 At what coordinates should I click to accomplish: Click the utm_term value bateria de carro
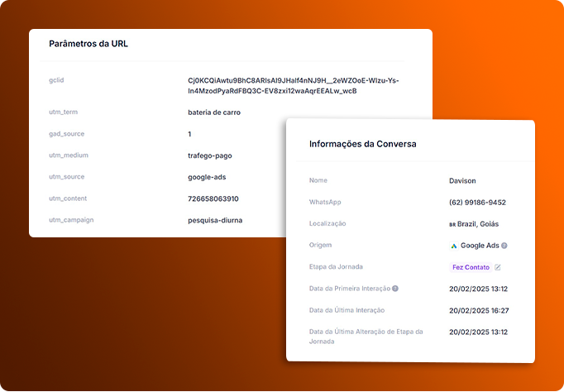[214, 112]
